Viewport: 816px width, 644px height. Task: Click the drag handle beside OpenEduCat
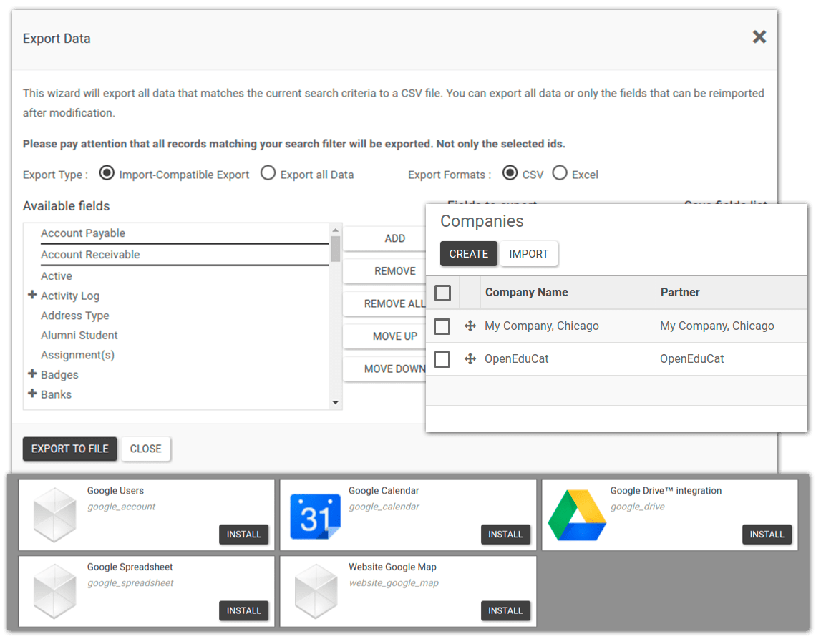click(x=470, y=359)
